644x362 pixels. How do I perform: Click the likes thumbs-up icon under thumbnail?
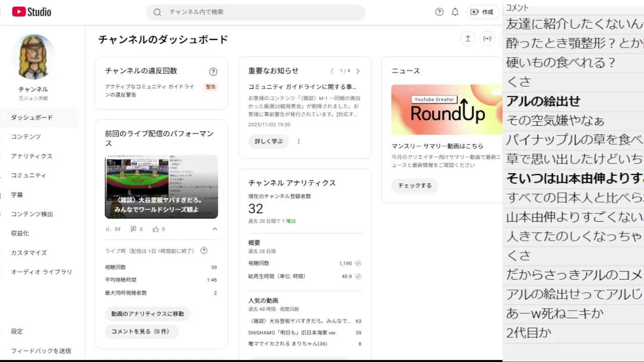(156, 229)
